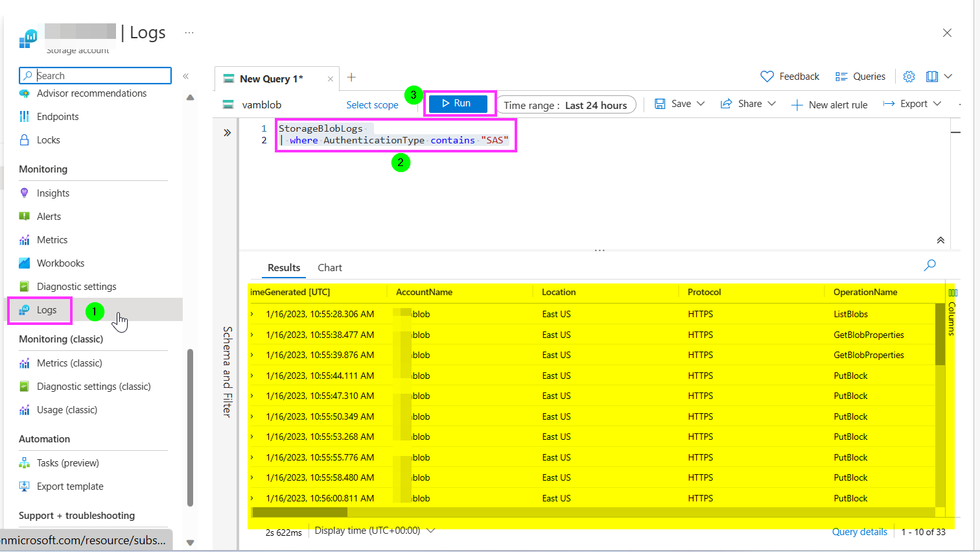Viewport: 980px width, 552px height.
Task: Open Display time UTC dropdown
Action: pyautogui.click(x=375, y=531)
